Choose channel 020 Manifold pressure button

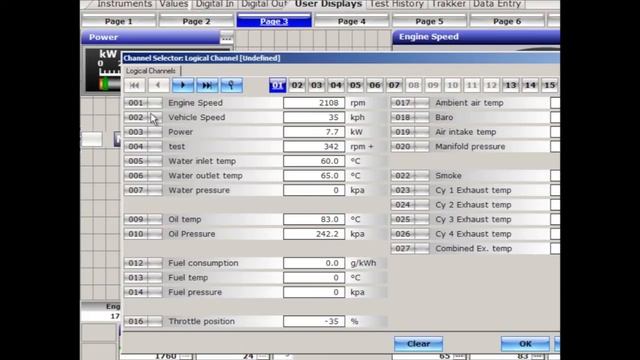[x=410, y=147]
